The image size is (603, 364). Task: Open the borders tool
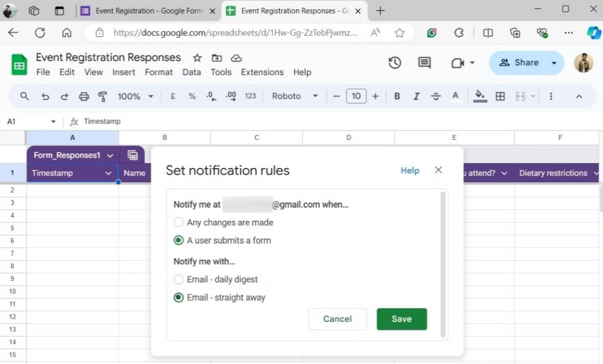point(500,96)
